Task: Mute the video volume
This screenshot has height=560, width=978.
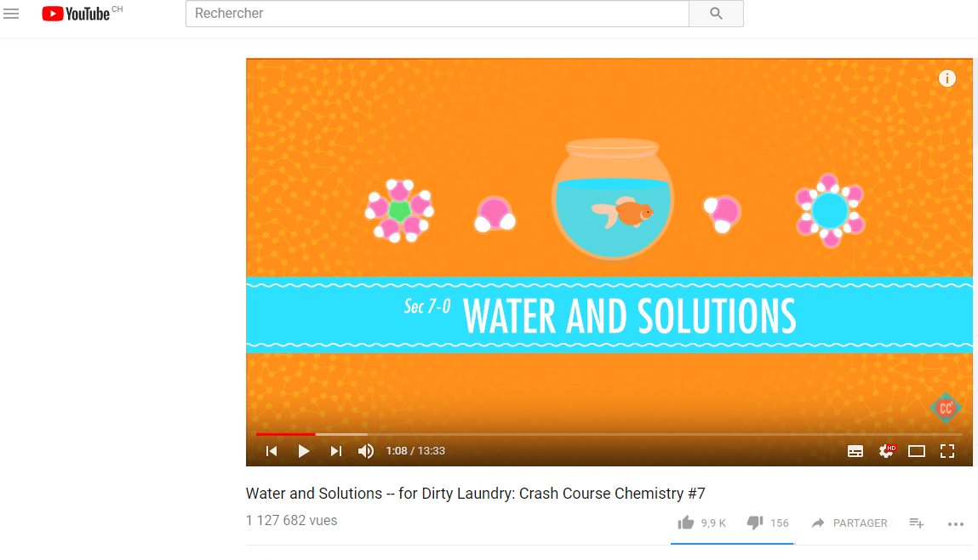Action: pyautogui.click(x=366, y=451)
